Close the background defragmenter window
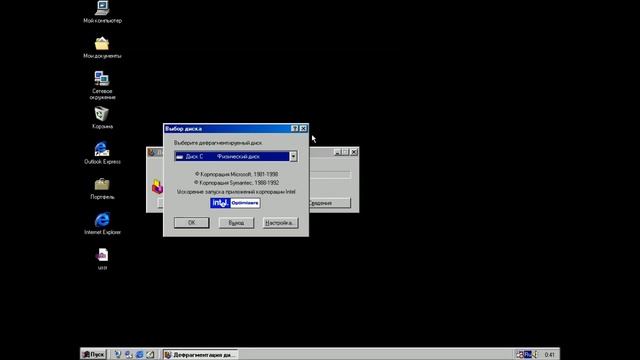This screenshot has width=640, height=360. tap(353, 152)
